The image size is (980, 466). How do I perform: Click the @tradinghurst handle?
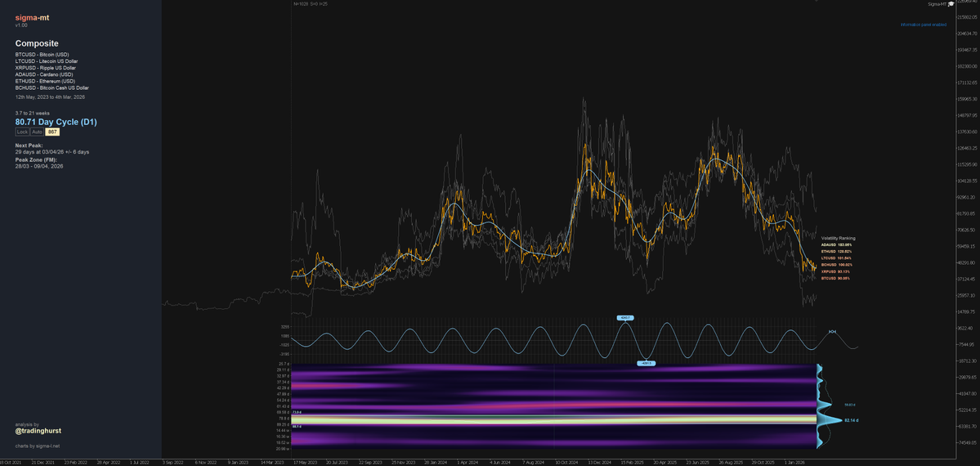(x=38, y=431)
